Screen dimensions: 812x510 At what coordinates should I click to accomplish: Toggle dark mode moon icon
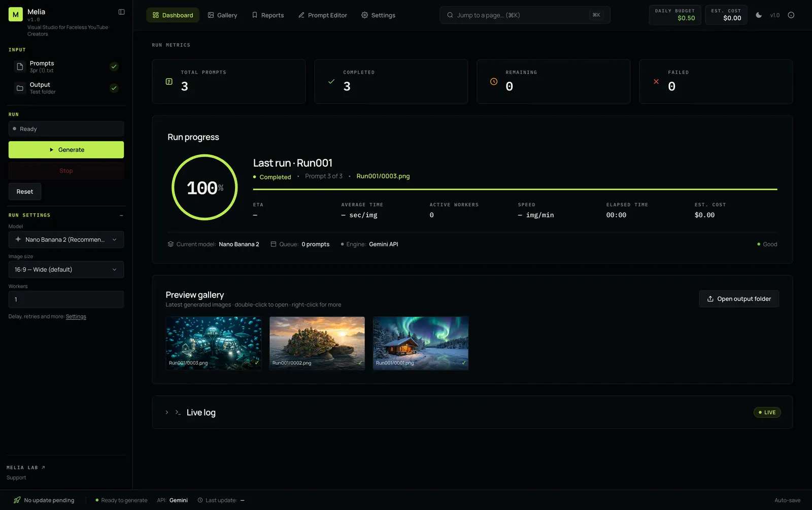[x=759, y=15]
